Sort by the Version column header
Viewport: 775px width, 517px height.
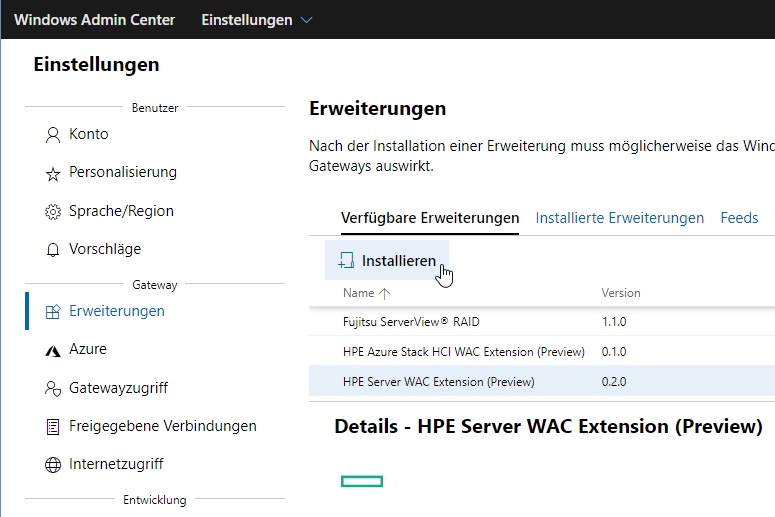pos(621,293)
